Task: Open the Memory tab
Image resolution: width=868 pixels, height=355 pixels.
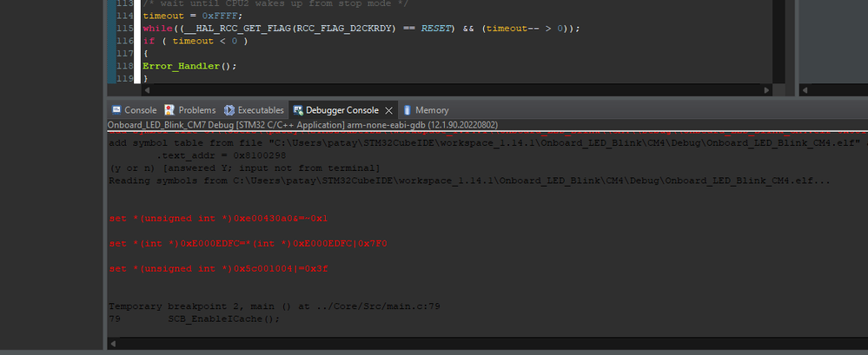Action: [425, 110]
